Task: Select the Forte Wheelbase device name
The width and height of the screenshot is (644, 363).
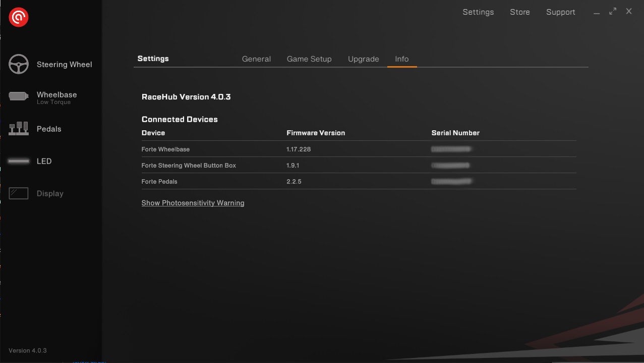Action: click(165, 149)
